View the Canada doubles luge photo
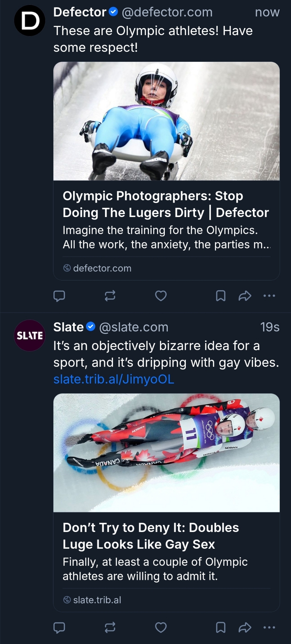Image resolution: width=291 pixels, height=644 pixels. 166,453
